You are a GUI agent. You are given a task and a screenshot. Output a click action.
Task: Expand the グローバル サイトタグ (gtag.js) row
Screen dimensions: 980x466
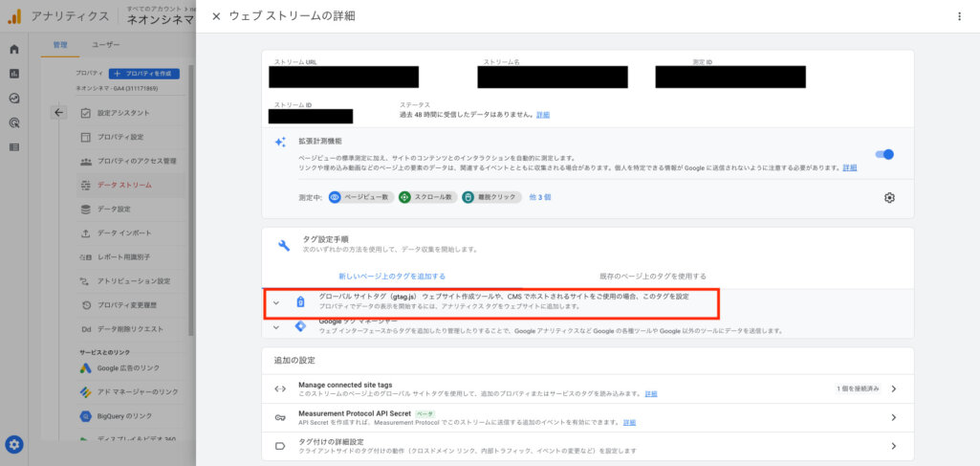click(x=490, y=302)
